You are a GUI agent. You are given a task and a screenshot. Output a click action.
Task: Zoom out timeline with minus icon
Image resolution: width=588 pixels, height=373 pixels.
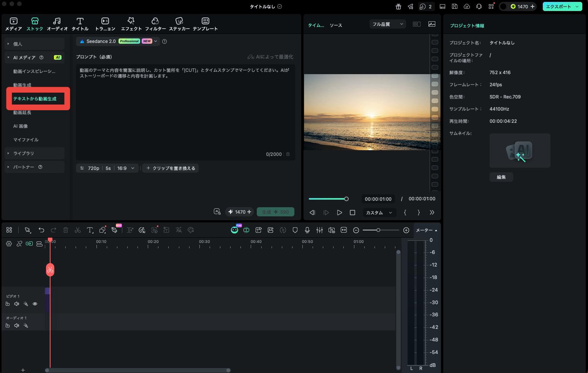(356, 230)
